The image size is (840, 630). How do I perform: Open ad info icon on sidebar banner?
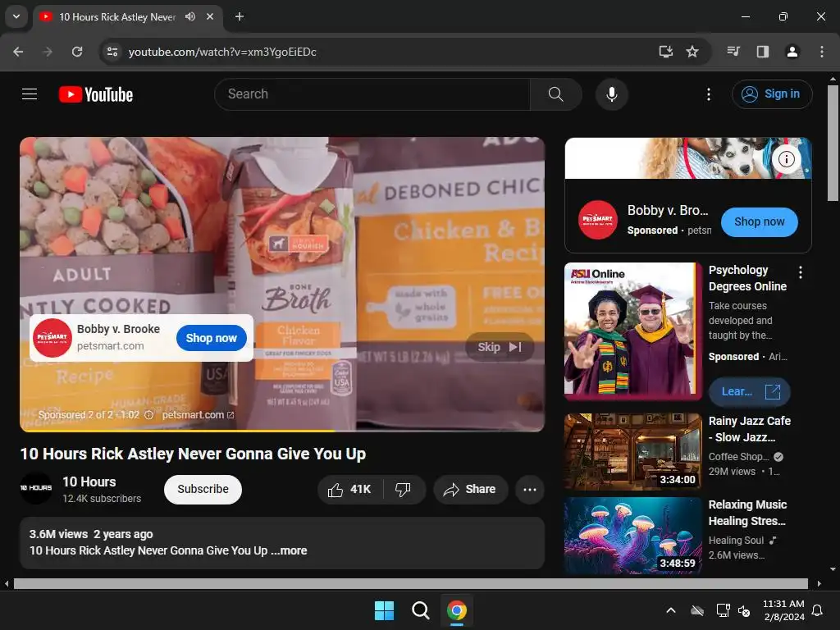786,159
